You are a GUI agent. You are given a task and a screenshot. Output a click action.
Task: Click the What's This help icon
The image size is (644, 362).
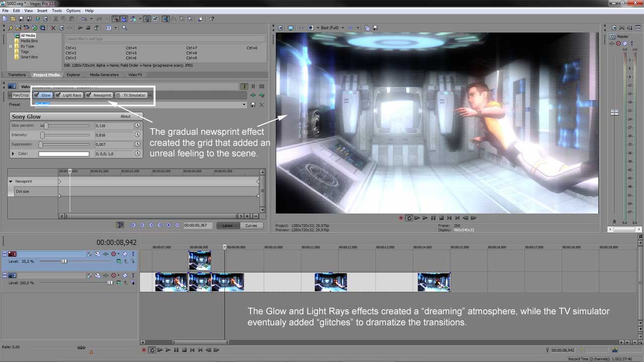212,19
